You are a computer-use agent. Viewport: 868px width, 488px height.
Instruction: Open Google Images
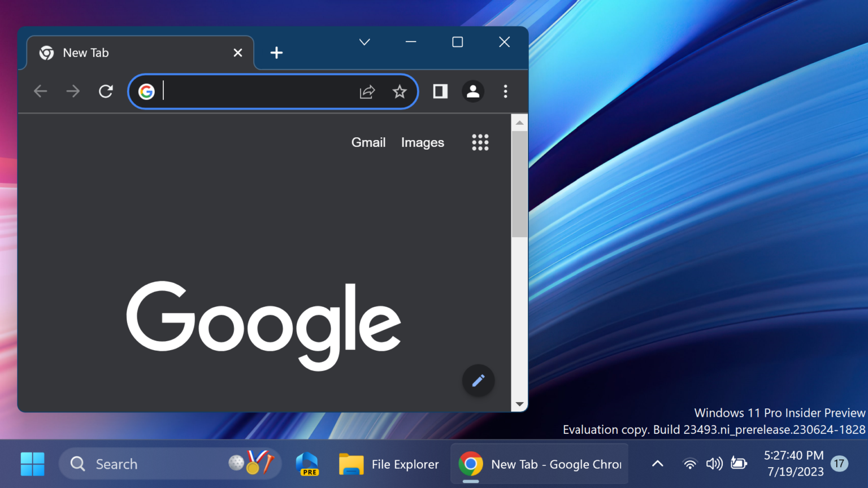pos(422,142)
